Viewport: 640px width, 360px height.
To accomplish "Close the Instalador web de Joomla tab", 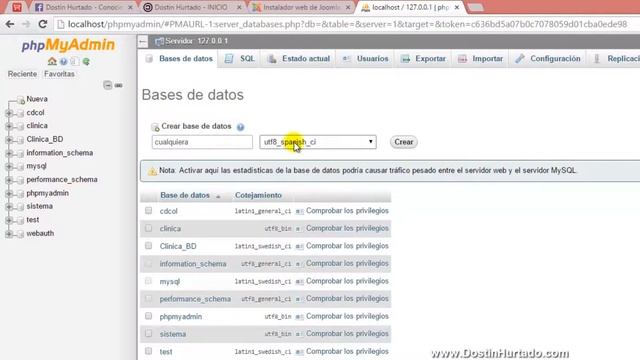I will 348,7.
